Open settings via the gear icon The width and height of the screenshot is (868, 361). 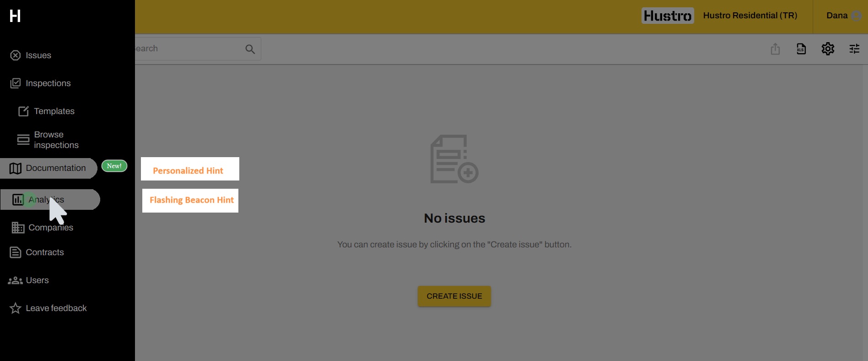828,49
